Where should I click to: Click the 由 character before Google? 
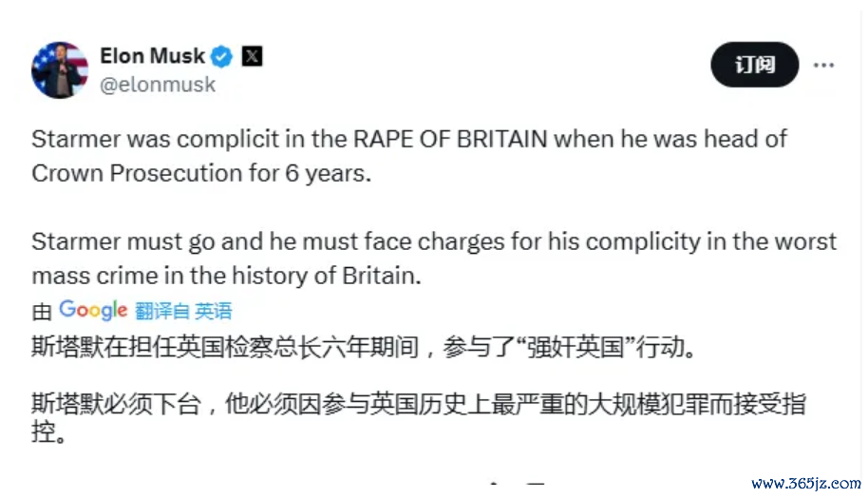pos(42,312)
